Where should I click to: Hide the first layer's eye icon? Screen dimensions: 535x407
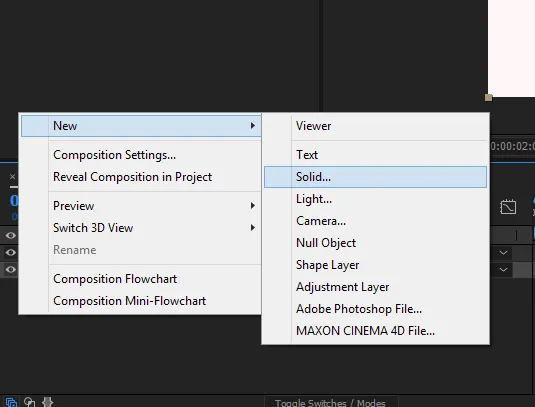click(x=11, y=235)
